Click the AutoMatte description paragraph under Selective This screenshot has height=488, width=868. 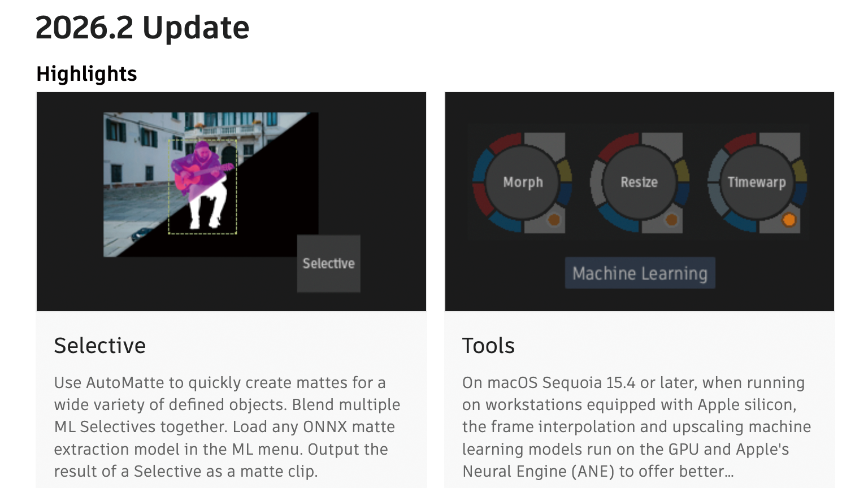click(x=226, y=427)
